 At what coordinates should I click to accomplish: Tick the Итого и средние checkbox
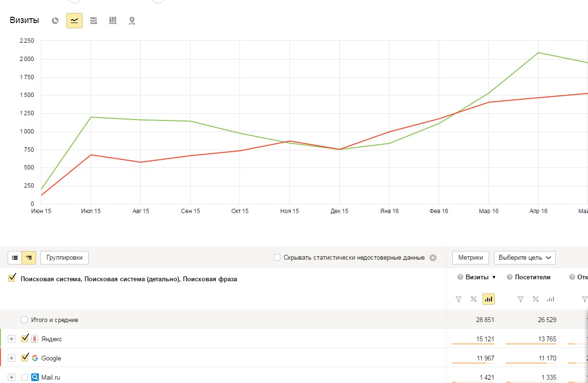point(24,320)
